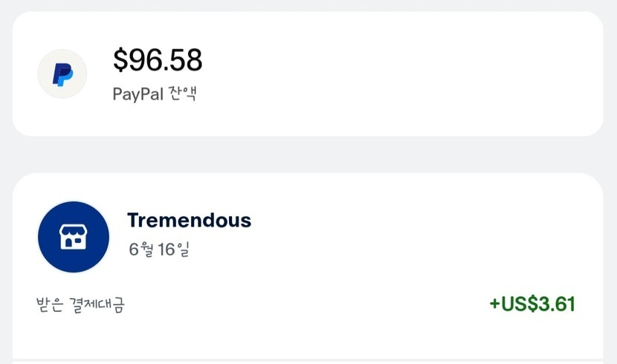Viewport: 617px width, 364px height.
Task: Click the blue circle edge of merchant avatar
Action: 42,236
